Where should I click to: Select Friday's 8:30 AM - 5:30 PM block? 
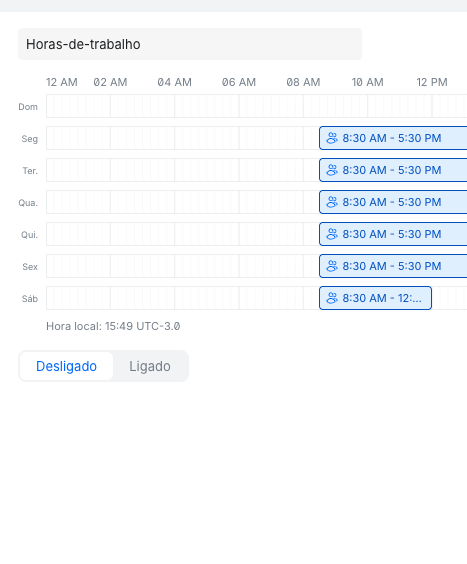coord(393,266)
